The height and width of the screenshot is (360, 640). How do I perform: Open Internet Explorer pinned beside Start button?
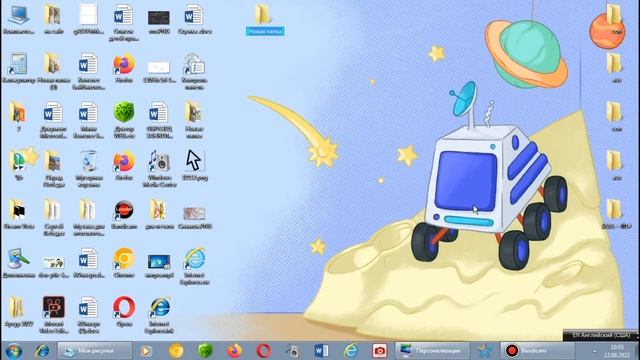tap(42, 351)
